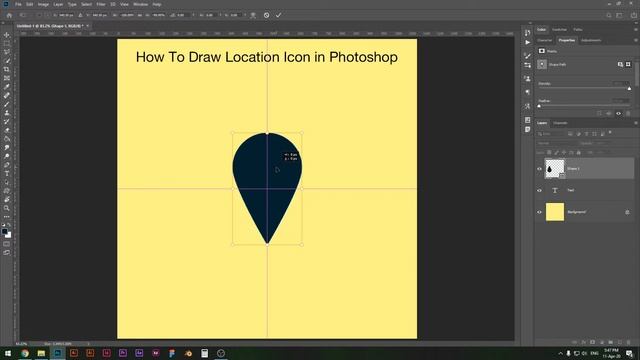Select the Crop tool
Image resolution: width=640 pixels, height=360 pixels.
pyautogui.click(x=7, y=69)
